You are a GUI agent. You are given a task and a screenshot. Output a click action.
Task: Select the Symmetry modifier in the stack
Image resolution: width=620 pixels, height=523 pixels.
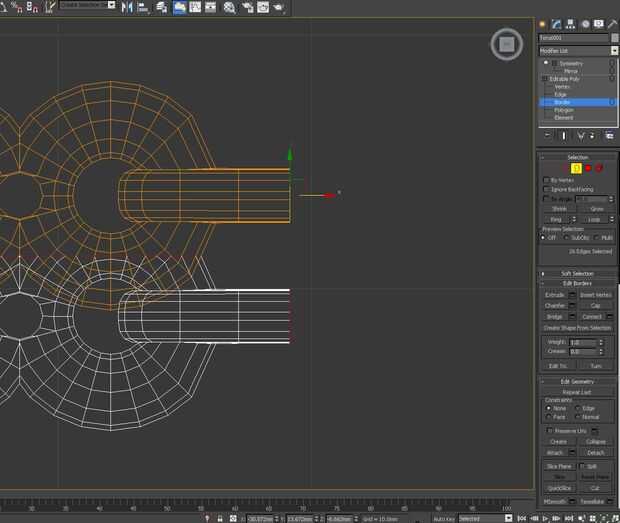coord(571,63)
